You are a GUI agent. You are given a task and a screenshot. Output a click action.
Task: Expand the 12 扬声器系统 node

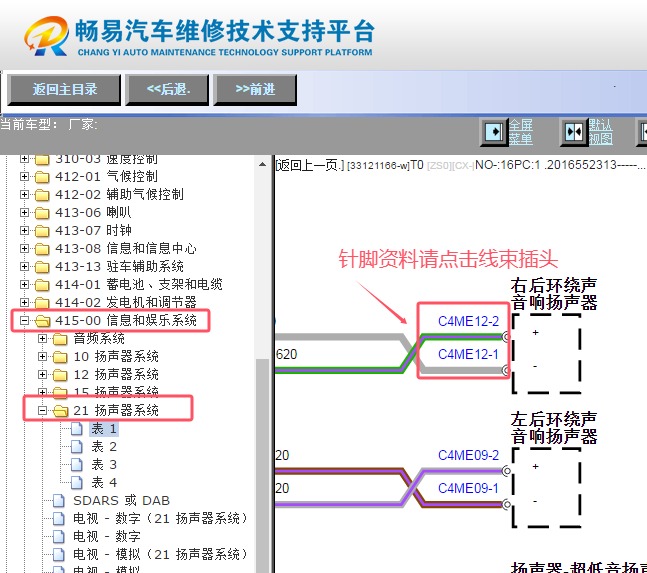pos(43,375)
